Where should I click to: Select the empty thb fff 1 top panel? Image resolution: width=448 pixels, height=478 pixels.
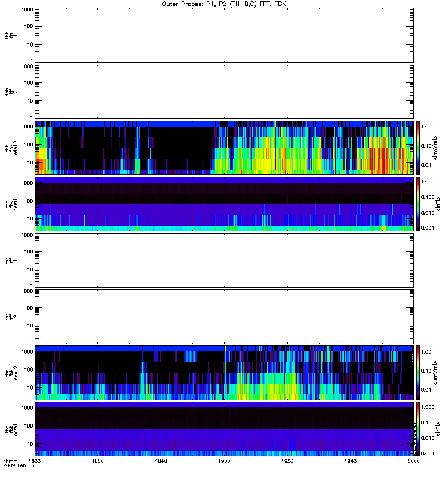point(224,34)
